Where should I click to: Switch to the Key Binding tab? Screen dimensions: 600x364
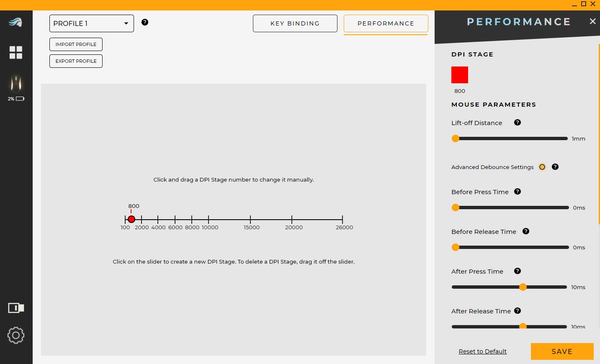[x=295, y=23]
